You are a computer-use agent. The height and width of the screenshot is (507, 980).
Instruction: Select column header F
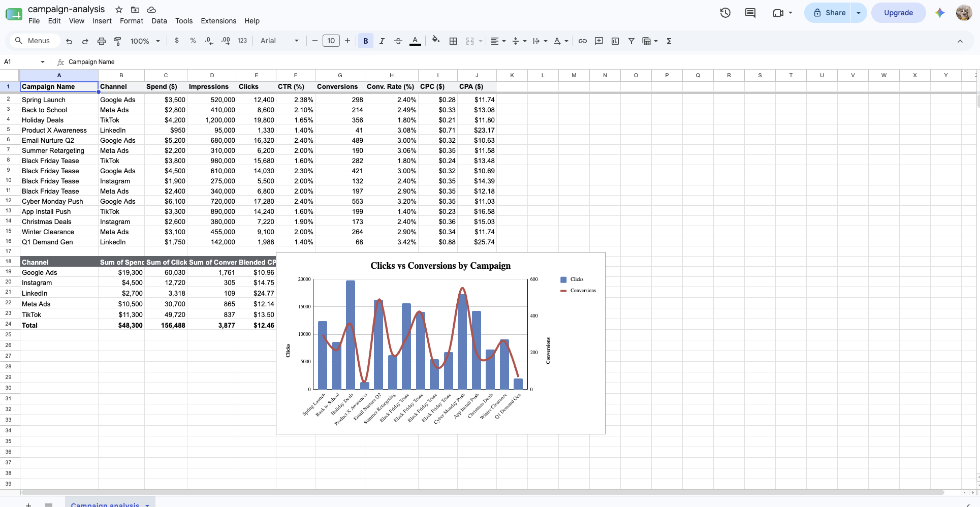[x=296, y=75]
